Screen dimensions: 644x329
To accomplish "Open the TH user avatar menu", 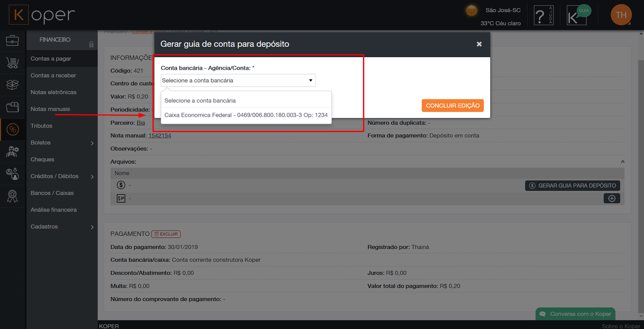I will click(621, 15).
